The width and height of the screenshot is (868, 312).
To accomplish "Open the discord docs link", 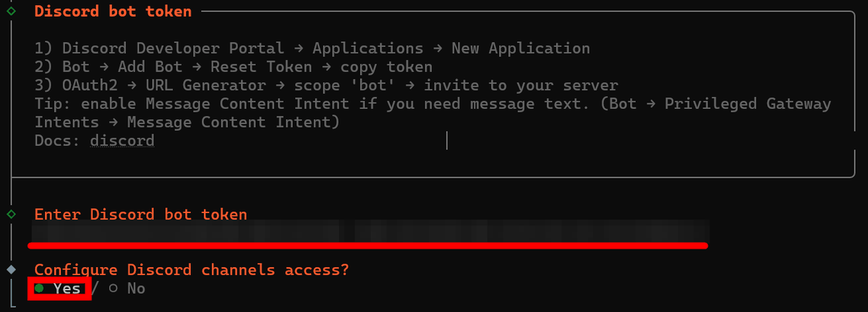I will pos(122,141).
